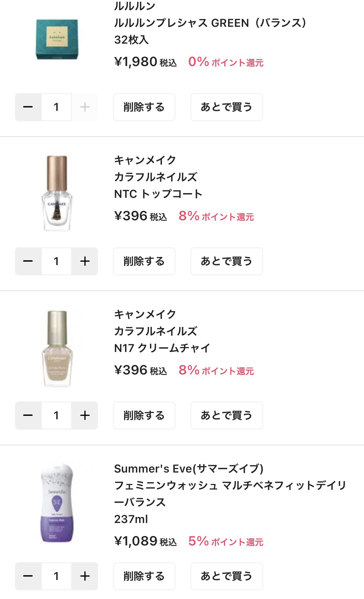
Task: Open フェミニンウォッシュ product title link
Action: click(230, 486)
